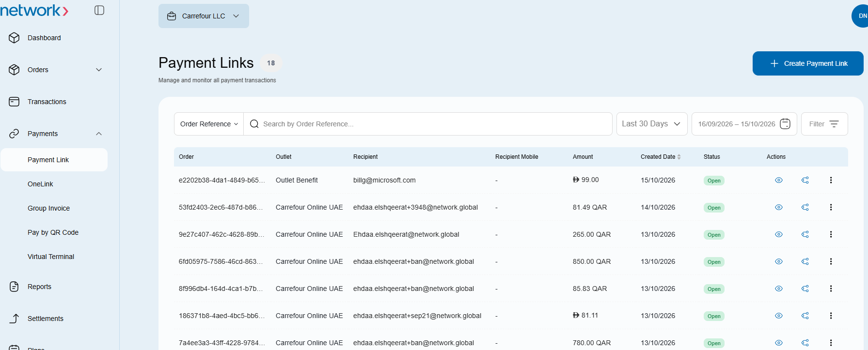Click the 16/09/2026 – 15/10/2026 date range field
The height and width of the screenshot is (350, 868).
pyautogui.click(x=744, y=124)
